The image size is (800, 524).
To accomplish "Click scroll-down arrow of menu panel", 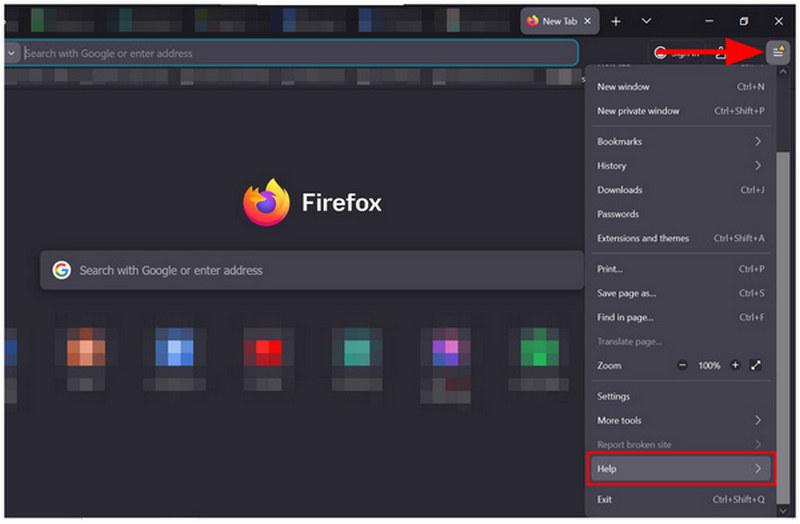I will (783, 510).
